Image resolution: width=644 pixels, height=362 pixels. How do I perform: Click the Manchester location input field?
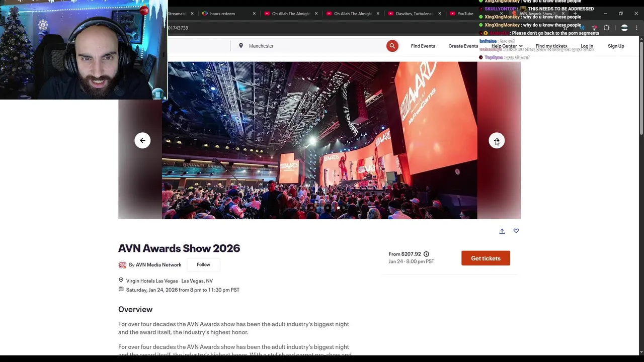tap(308, 46)
